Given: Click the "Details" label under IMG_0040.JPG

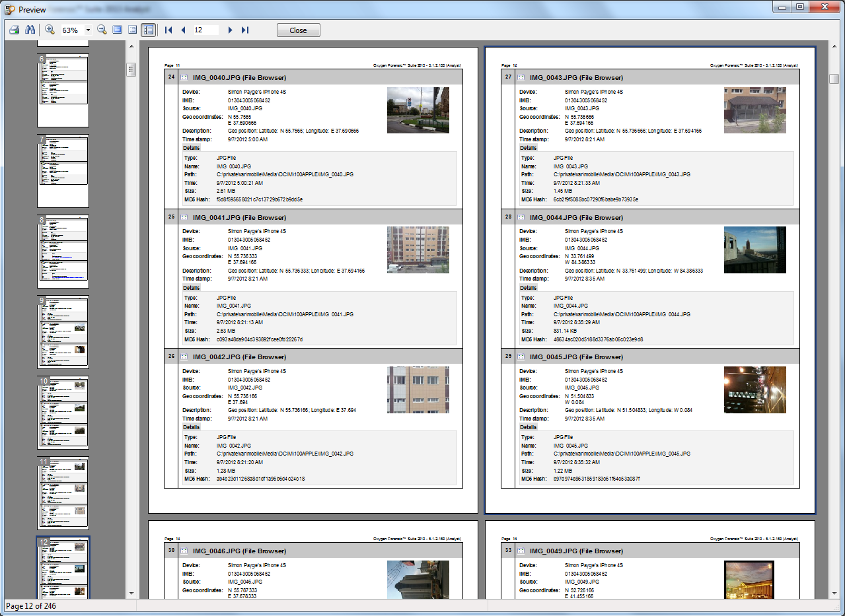Looking at the screenshot, I should [x=191, y=148].
